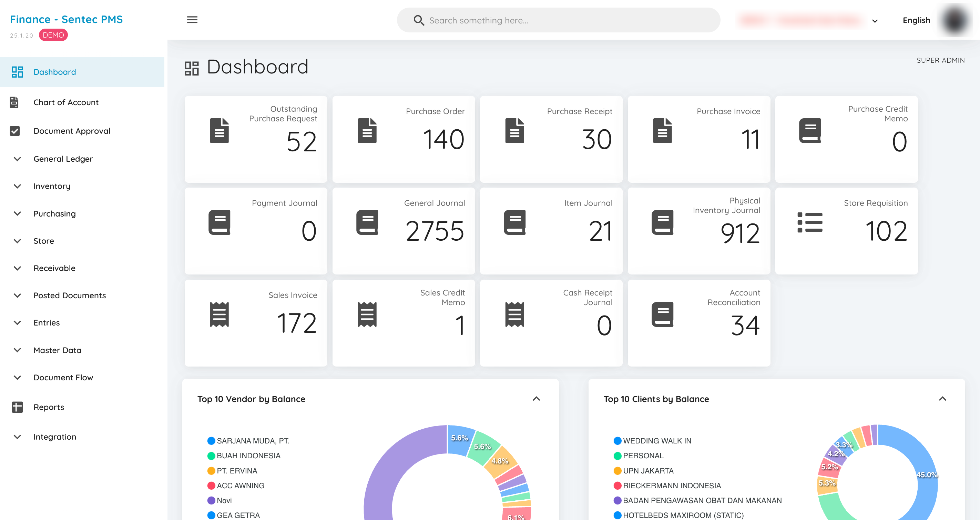Click the Document Approval checkmark icon
The width and height of the screenshot is (980, 520).
pyautogui.click(x=15, y=131)
